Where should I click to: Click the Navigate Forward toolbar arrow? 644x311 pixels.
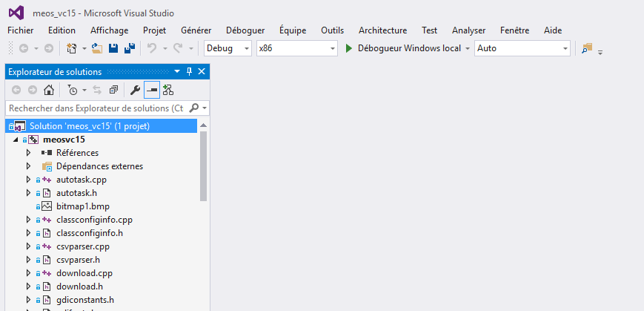(48, 48)
